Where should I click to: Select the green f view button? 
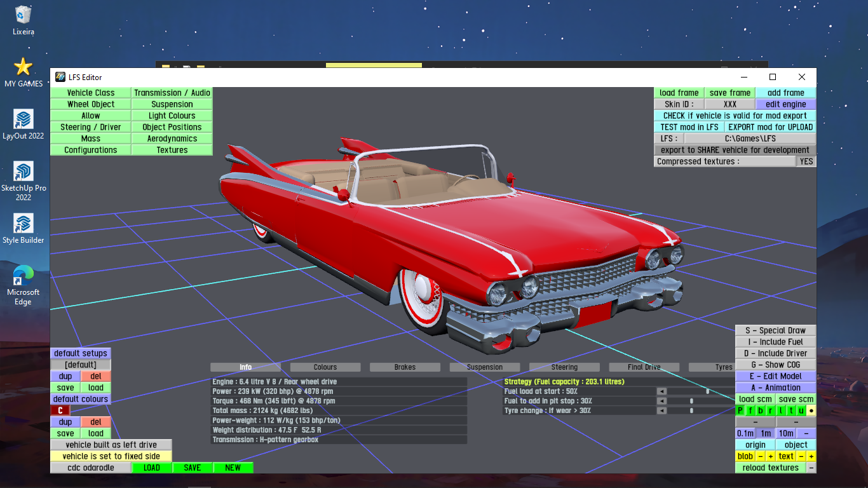coord(750,410)
